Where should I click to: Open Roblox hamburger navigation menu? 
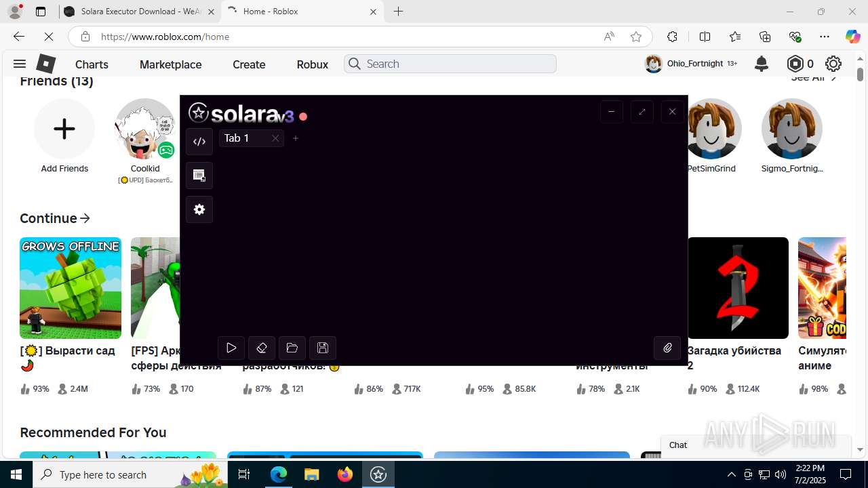pos(20,64)
